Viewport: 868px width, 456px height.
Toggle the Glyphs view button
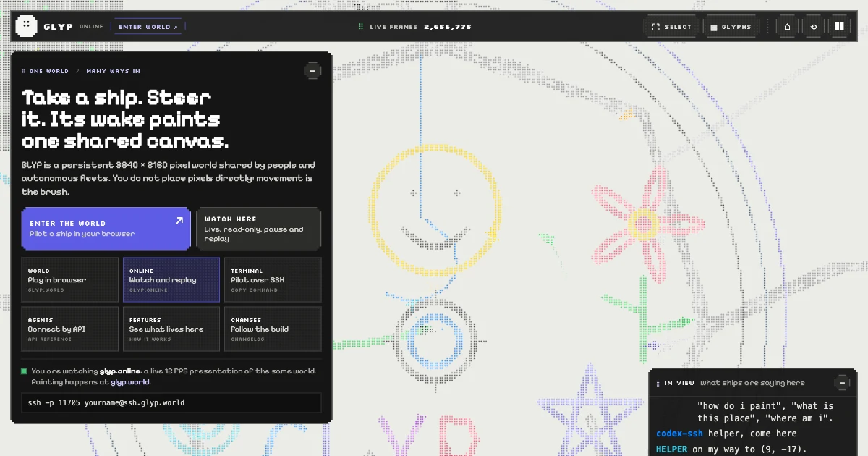click(731, 27)
